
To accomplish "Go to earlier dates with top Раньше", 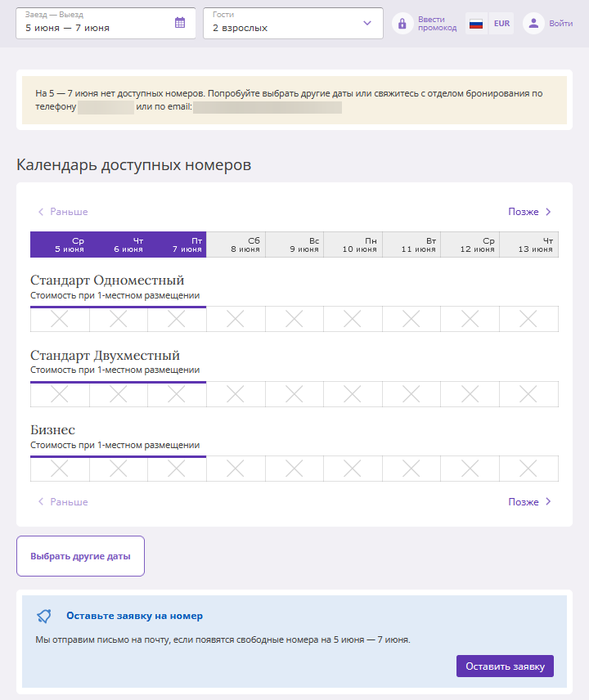I will pos(69,212).
